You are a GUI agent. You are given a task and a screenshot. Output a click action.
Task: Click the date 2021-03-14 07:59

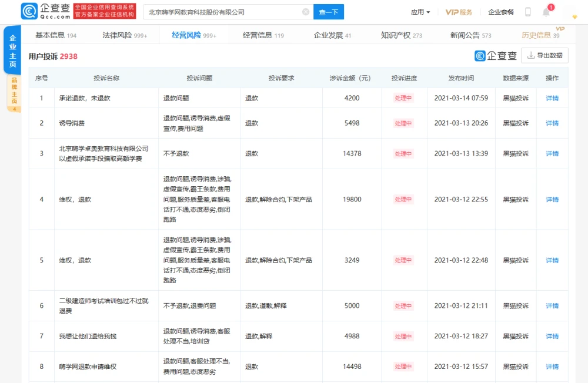tap(461, 98)
